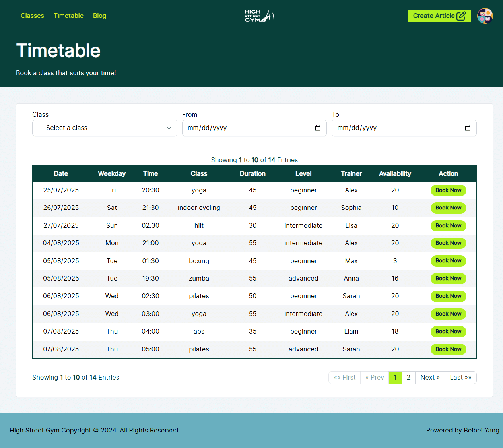The width and height of the screenshot is (503, 448).
Task: Go to the Blog nav link
Action: coord(99,16)
